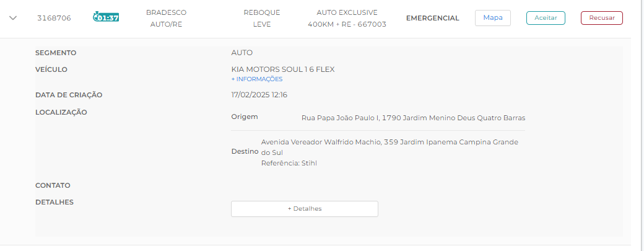This screenshot has width=644, height=251.
Task: Click the EMERGENCIAL priority label
Action: click(x=432, y=18)
